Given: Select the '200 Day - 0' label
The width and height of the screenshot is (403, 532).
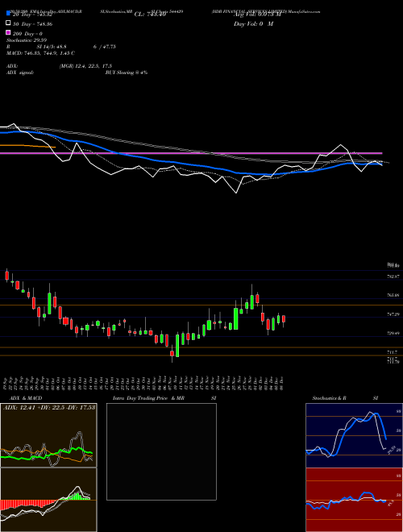Looking at the screenshot, I should [27, 34].
